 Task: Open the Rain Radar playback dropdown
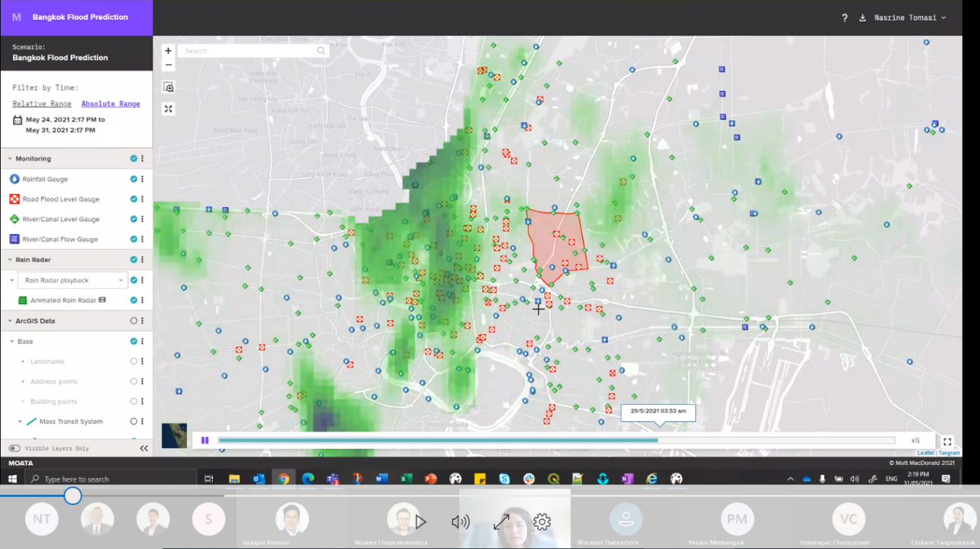[73, 280]
